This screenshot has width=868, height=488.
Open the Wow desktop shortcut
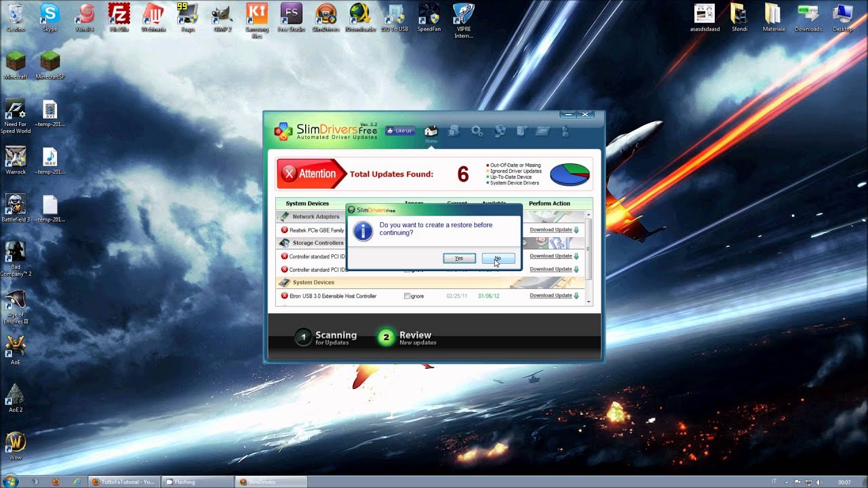pos(15,445)
